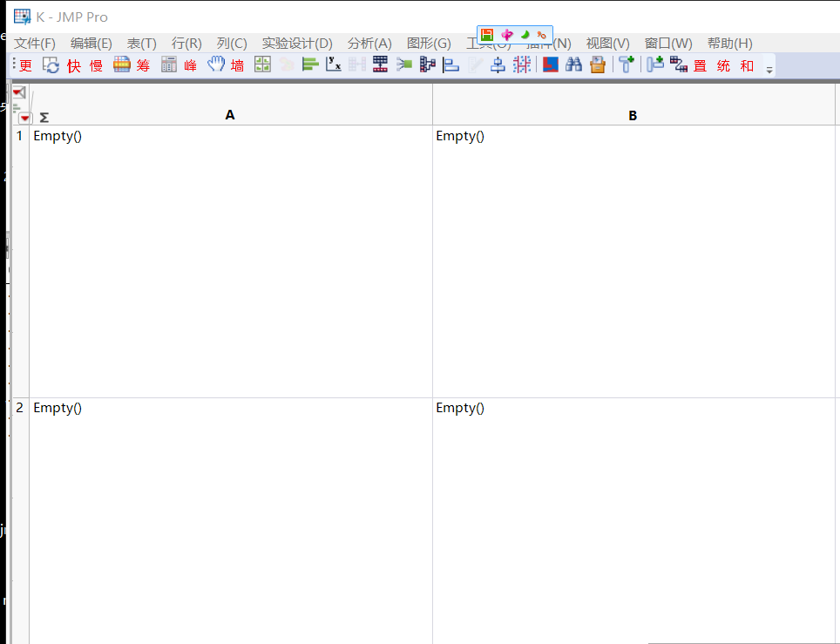Click the blue box-plot style icon
The width and height of the screenshot is (840, 644).
tap(498, 64)
